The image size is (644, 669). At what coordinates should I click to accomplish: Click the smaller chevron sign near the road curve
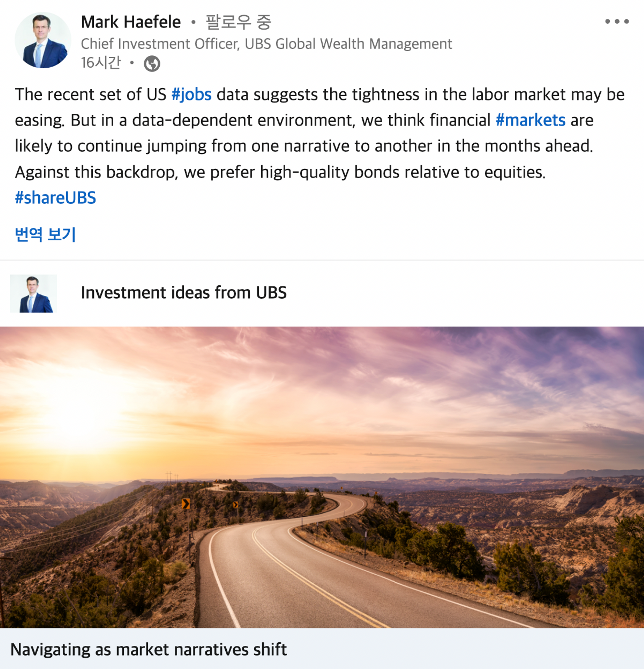[235, 504]
